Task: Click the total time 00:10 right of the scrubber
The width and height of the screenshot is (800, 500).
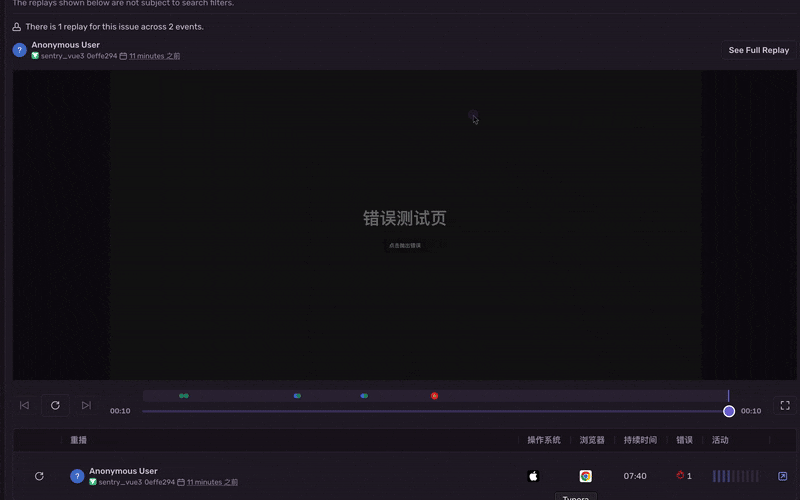Action: point(751,411)
